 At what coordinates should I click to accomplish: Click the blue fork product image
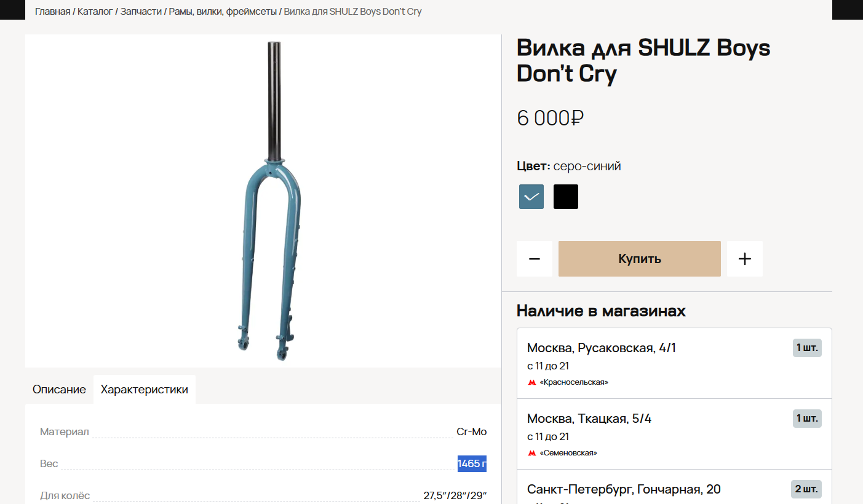[263, 202]
